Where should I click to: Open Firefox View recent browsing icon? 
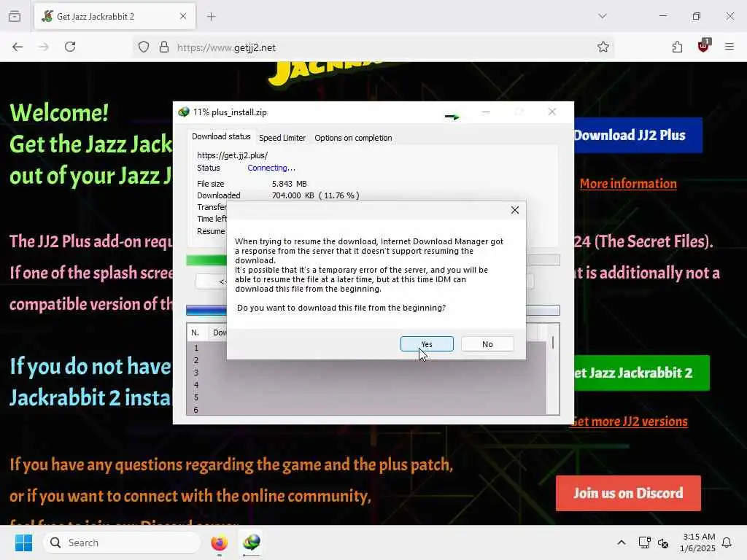15,16
